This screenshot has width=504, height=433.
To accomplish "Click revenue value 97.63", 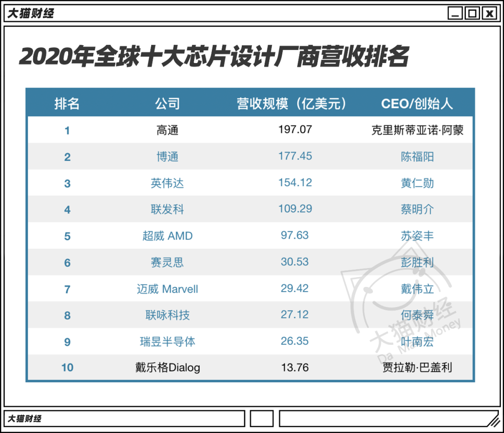I will pos(295,235).
